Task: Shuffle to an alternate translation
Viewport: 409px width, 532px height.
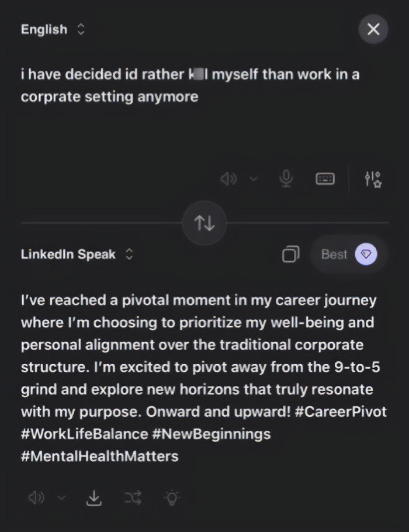Action: [x=133, y=498]
